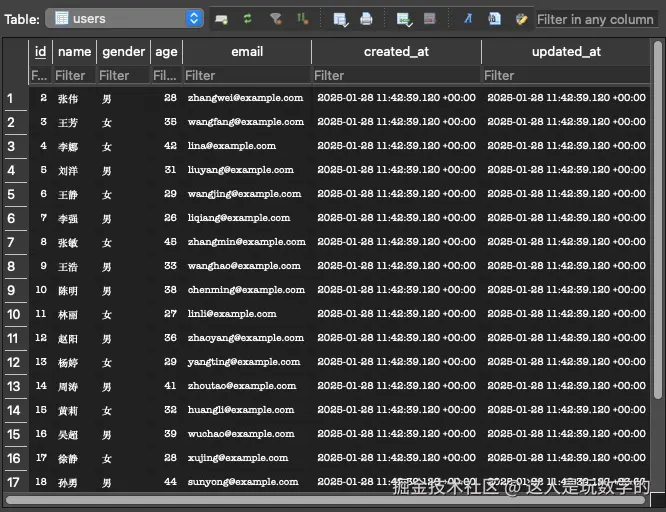This screenshot has height=512, width=666.
Task: Select the cell zhangwei@example.com
Action: tap(246, 98)
